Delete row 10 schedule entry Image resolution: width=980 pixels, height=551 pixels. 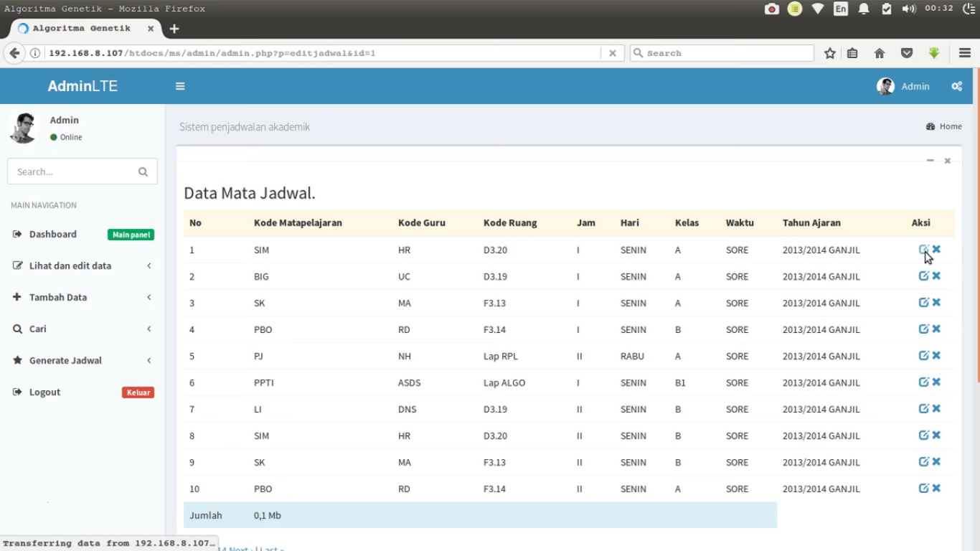tap(936, 489)
